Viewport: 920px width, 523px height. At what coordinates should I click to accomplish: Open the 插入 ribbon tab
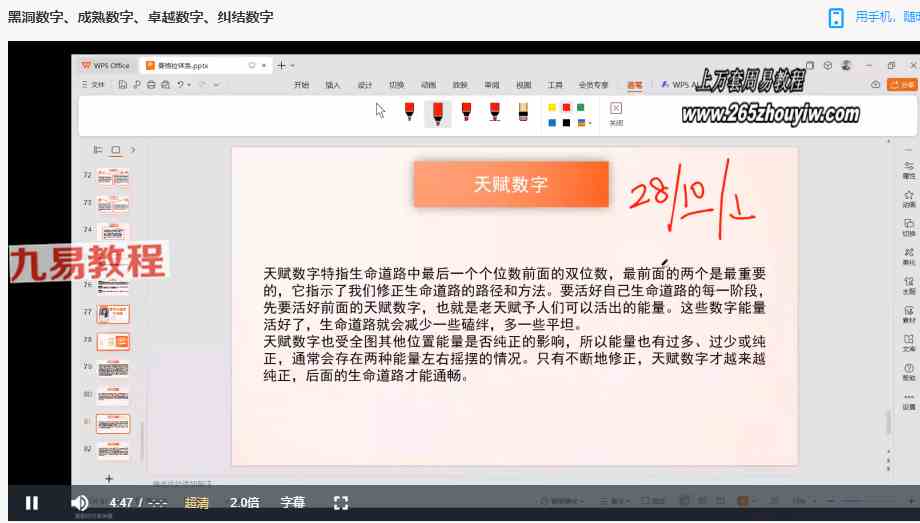click(x=333, y=85)
